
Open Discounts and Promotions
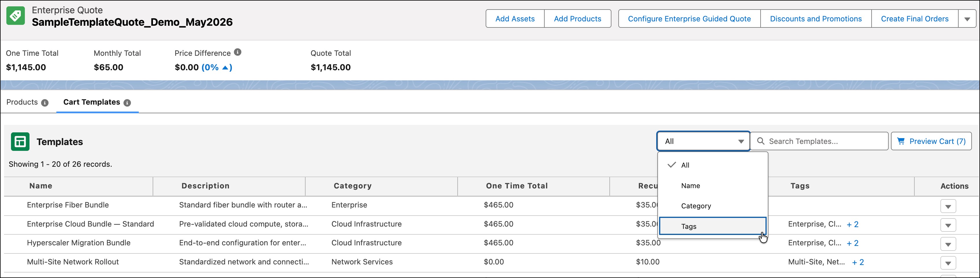coord(816,18)
